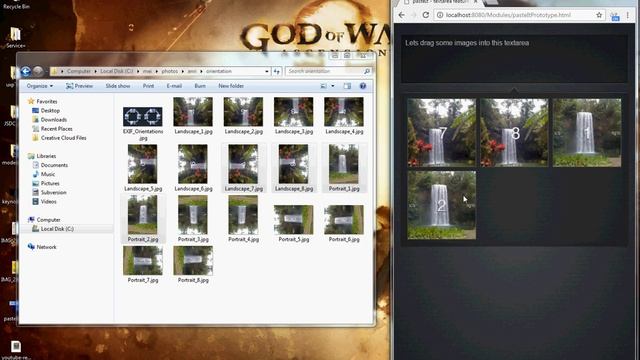Image resolution: width=640 pixels, height=360 pixels.
Task: Click Explorer forward navigation arrow
Action: pos(38,71)
